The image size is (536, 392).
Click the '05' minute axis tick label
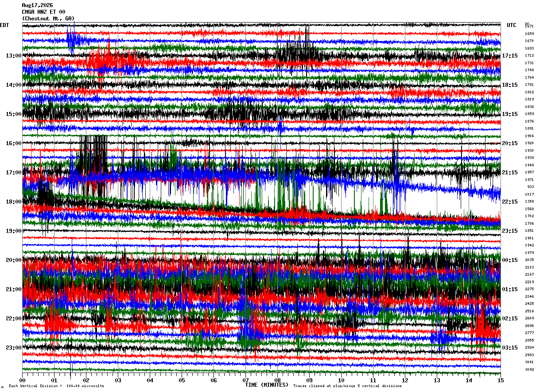tap(182, 380)
